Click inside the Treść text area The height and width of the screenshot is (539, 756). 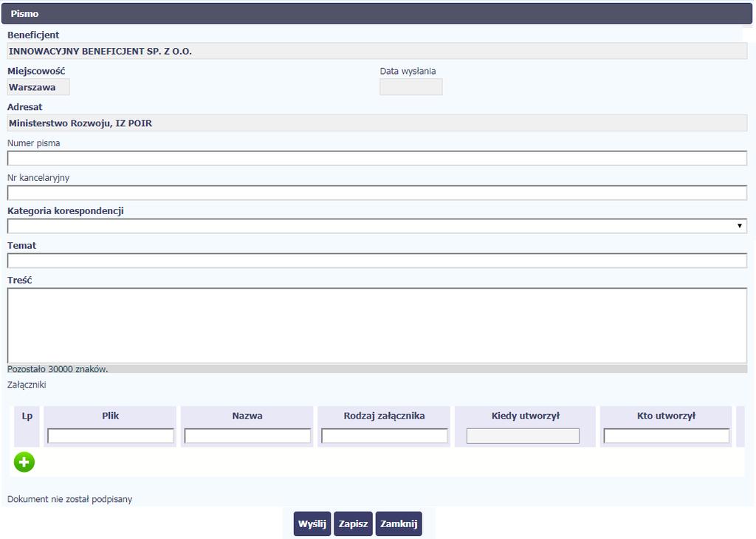coord(377,326)
